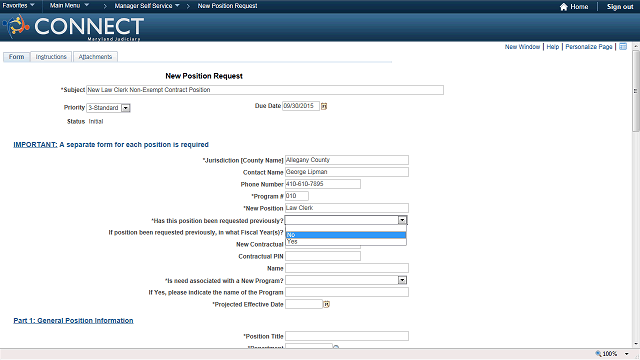Click the scrollbar down arrow
640x360 pixels.
coord(636,344)
